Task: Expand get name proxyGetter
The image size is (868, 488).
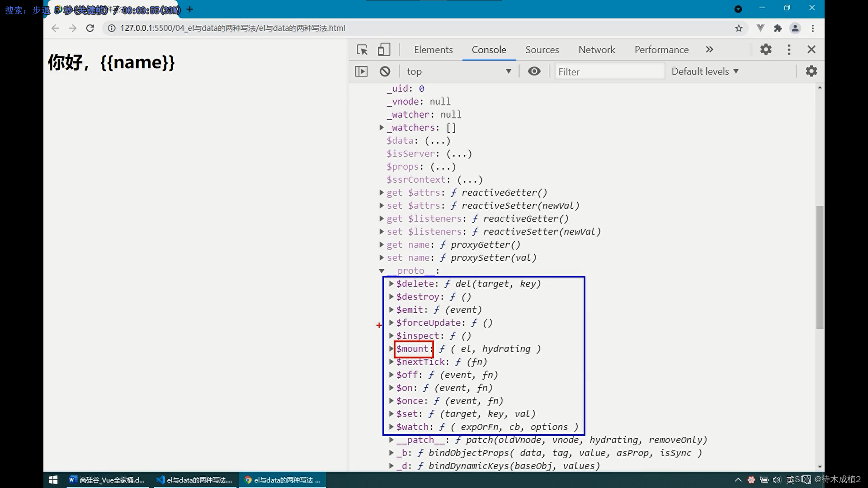Action: 382,245
